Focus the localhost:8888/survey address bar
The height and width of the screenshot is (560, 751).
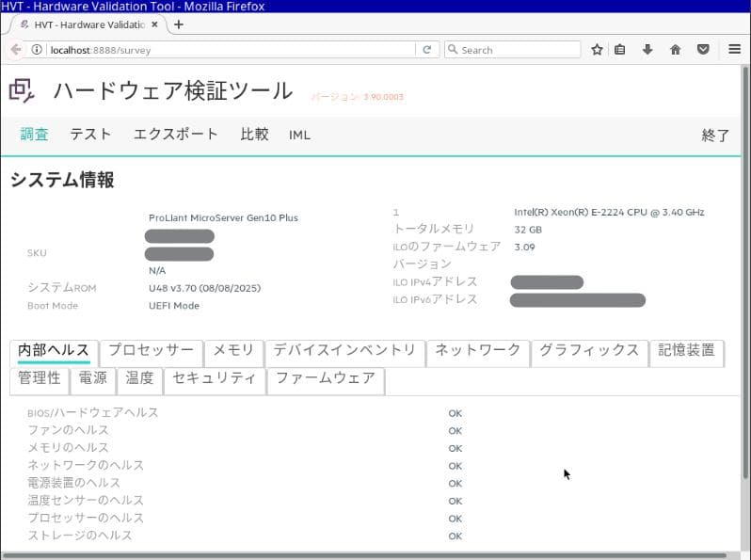tap(232, 50)
